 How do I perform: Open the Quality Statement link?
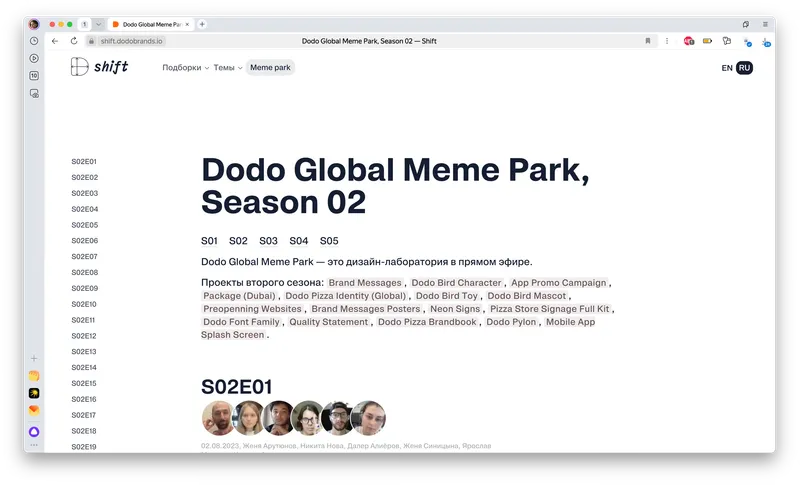point(329,322)
